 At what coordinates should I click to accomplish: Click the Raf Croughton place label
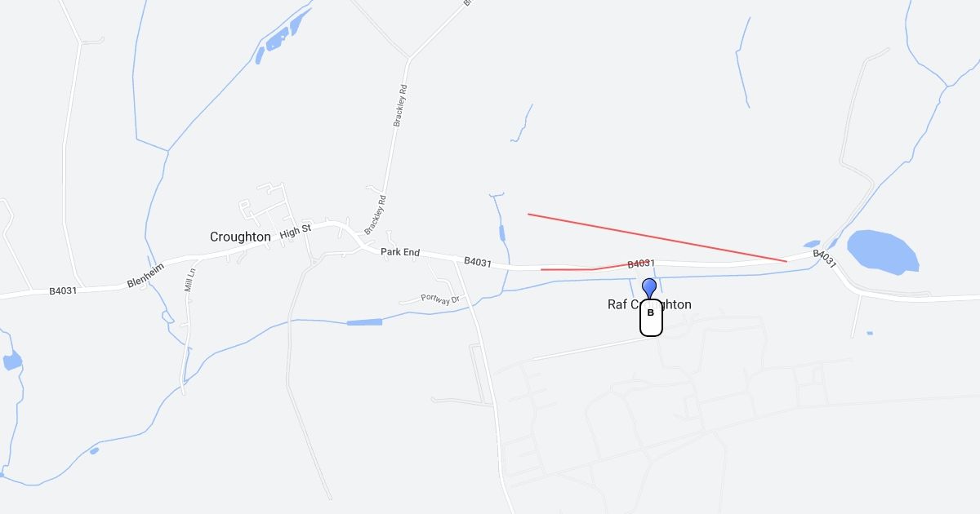[x=649, y=304]
